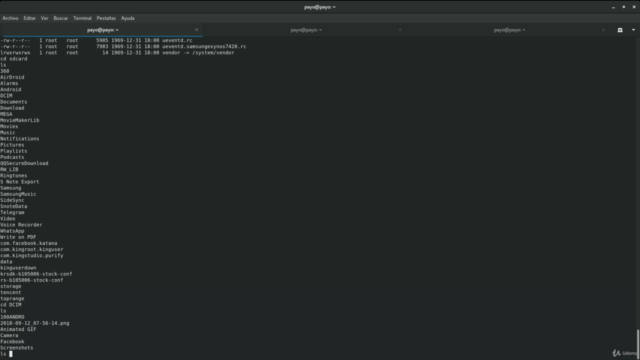Switch to the first terminal tab

(x=102, y=30)
